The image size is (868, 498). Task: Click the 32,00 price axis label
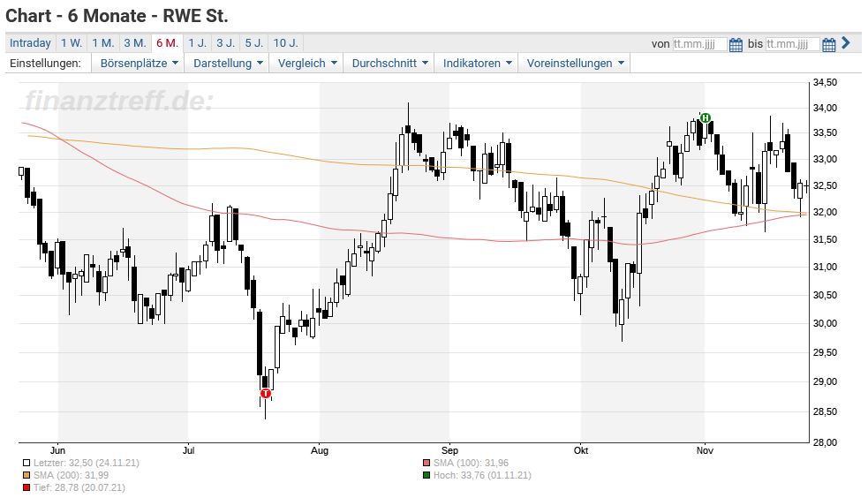click(825, 213)
